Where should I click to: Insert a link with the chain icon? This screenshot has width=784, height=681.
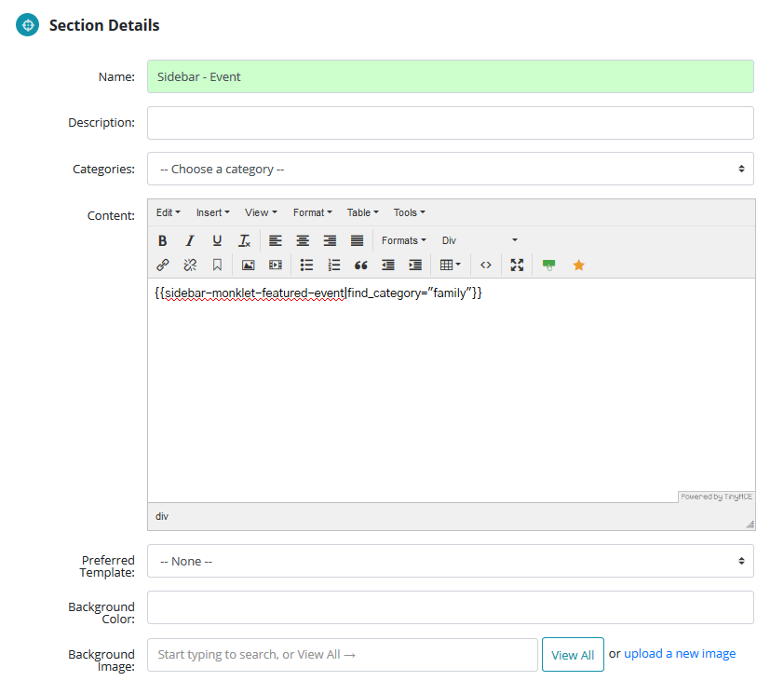163,265
